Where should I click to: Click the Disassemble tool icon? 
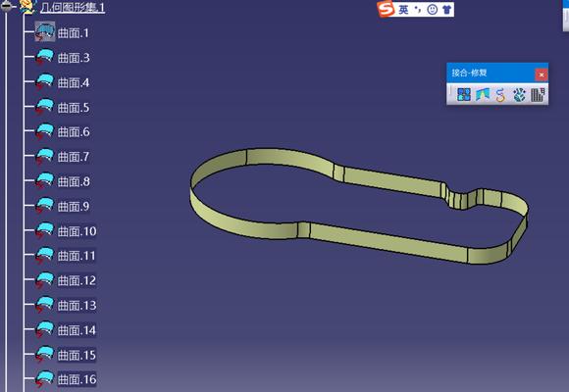[538, 95]
